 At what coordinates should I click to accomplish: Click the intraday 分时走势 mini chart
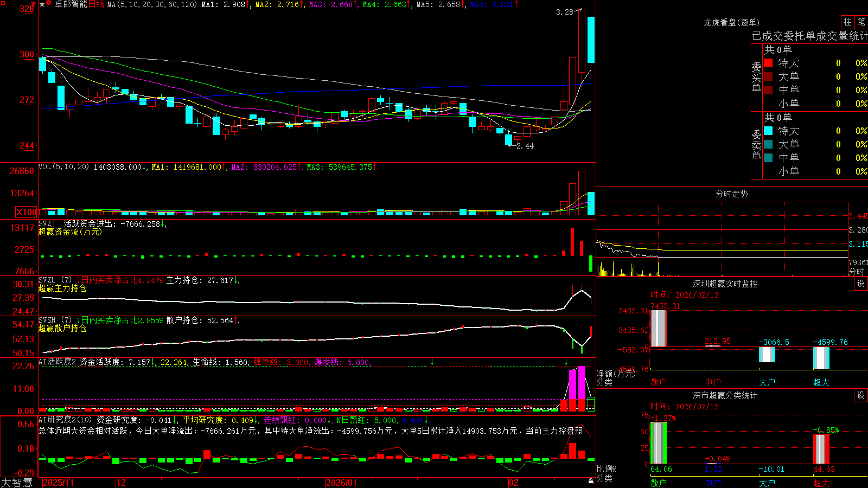coord(722,239)
